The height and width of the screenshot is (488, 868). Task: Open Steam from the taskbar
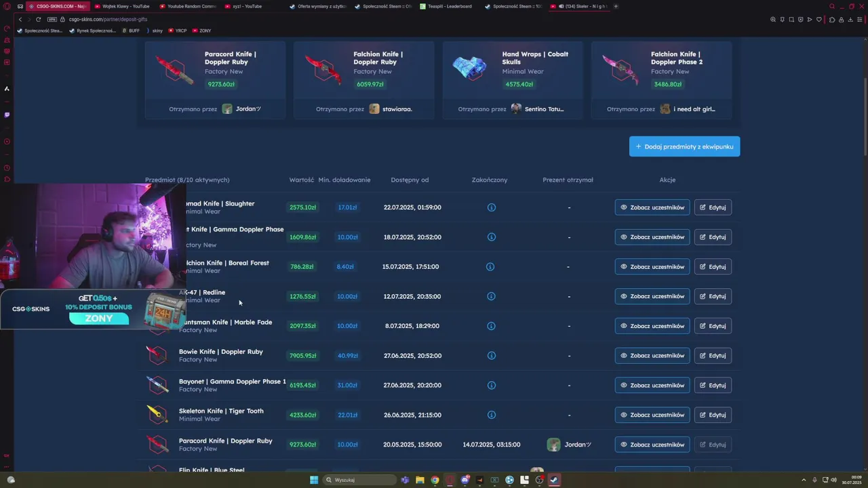[554, 480]
